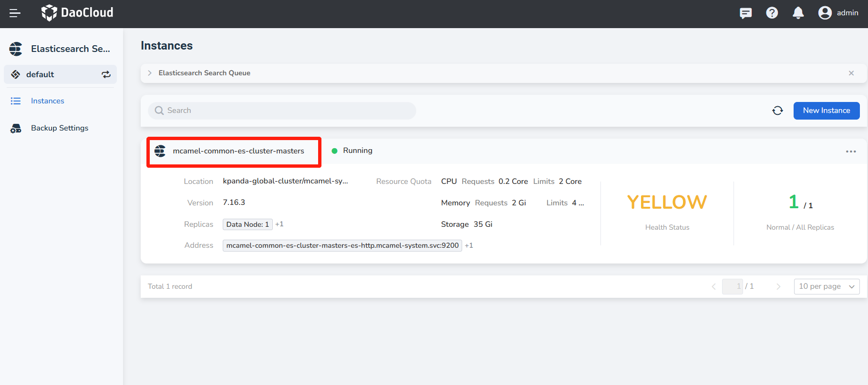
Task: Open the instance three-dot actions menu
Action: point(851,152)
